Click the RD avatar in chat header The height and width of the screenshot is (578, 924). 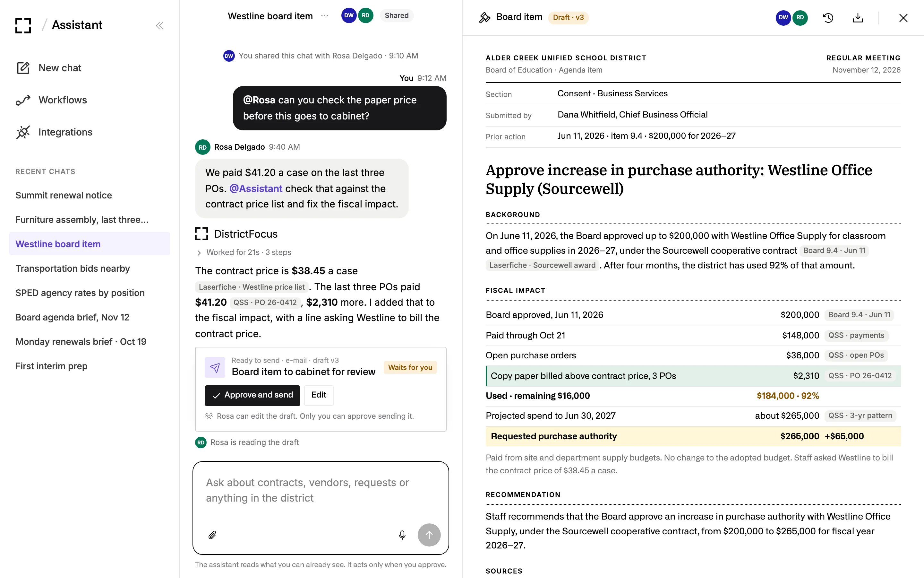coord(366,16)
